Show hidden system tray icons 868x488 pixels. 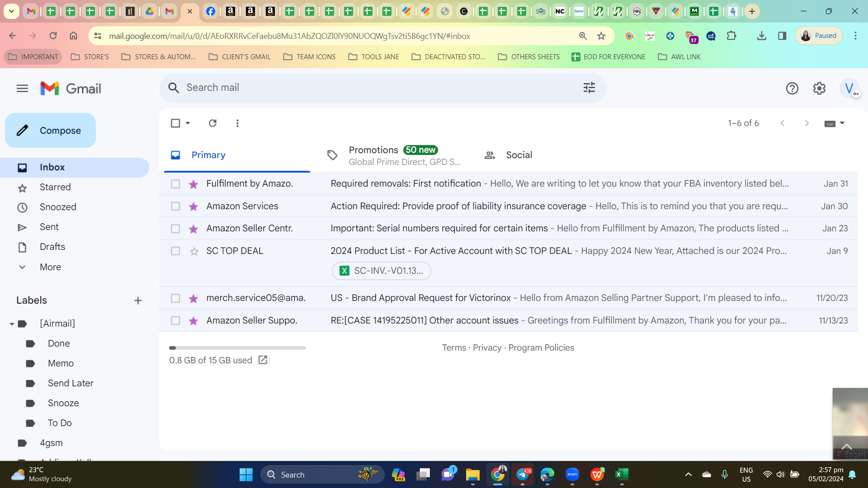tap(689, 474)
